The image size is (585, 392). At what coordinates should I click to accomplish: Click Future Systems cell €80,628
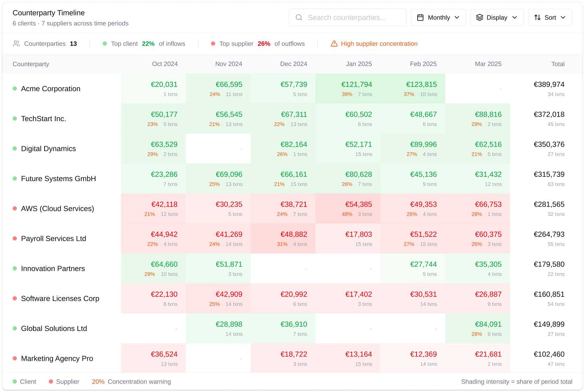coord(348,179)
